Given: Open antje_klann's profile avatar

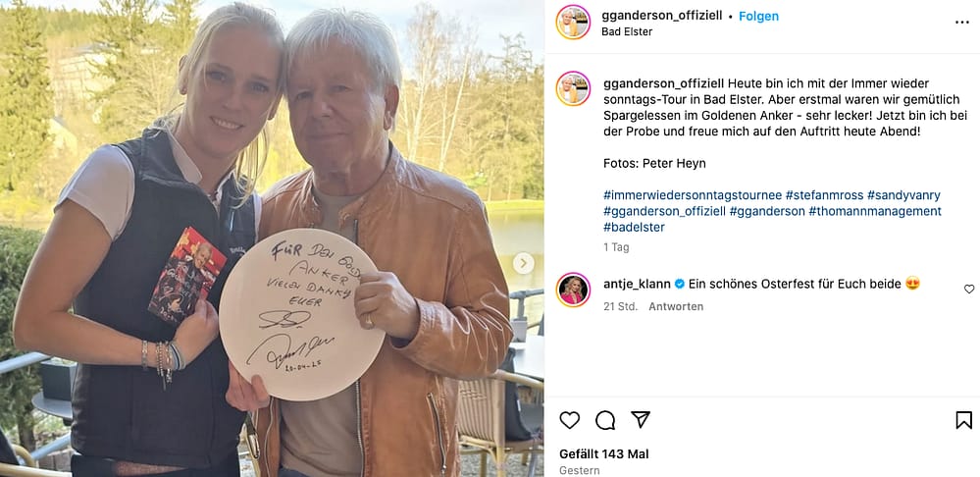Looking at the screenshot, I should pyautogui.click(x=573, y=290).
